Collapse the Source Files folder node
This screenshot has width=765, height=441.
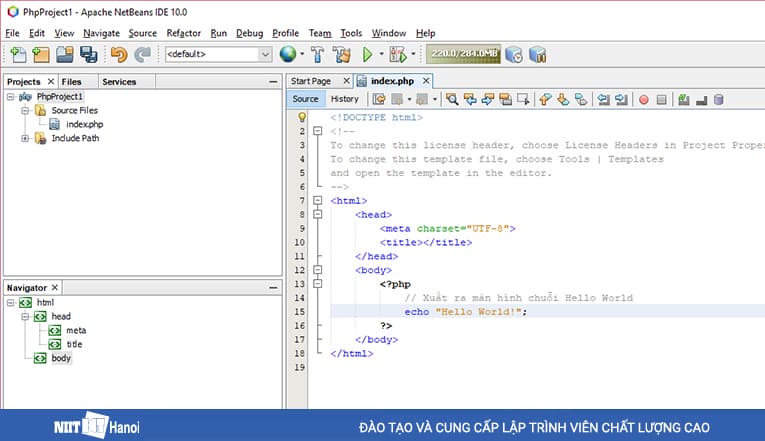click(25, 110)
